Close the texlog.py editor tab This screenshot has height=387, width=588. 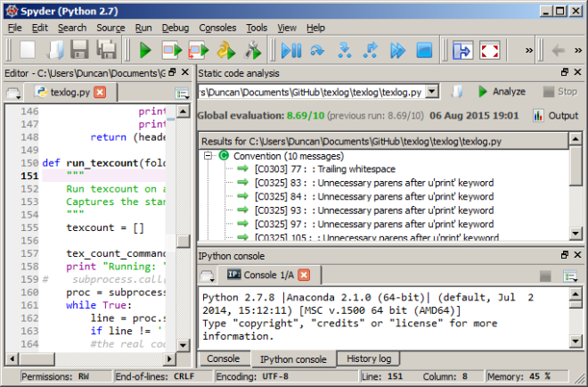[x=100, y=92]
